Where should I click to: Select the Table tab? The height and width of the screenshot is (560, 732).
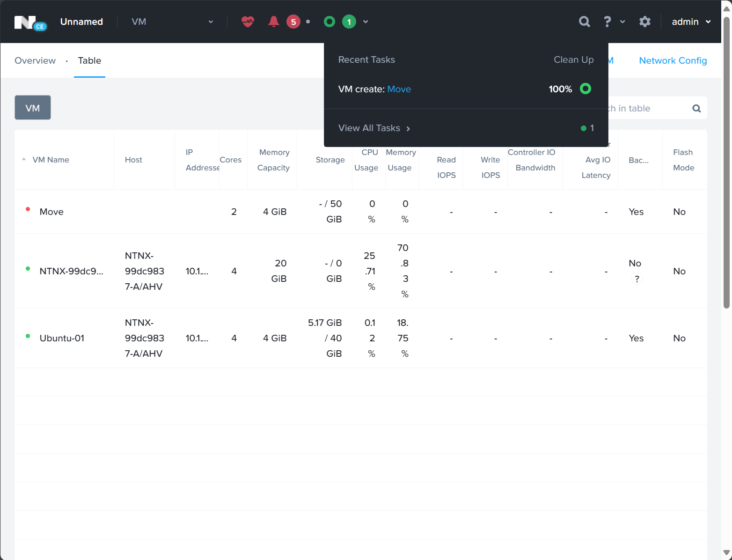[x=89, y=60]
